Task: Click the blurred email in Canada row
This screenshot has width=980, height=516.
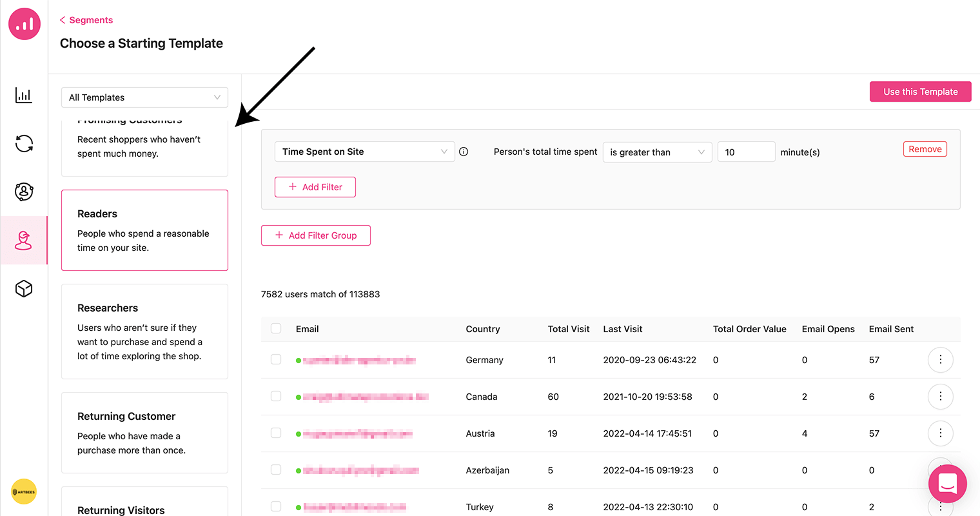Action: [x=366, y=397]
